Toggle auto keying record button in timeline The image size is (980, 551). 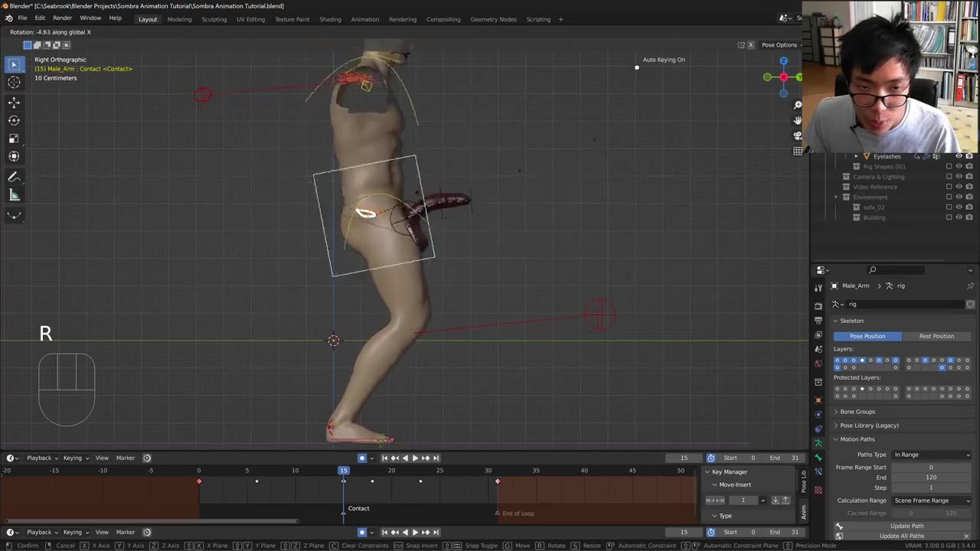[362, 458]
